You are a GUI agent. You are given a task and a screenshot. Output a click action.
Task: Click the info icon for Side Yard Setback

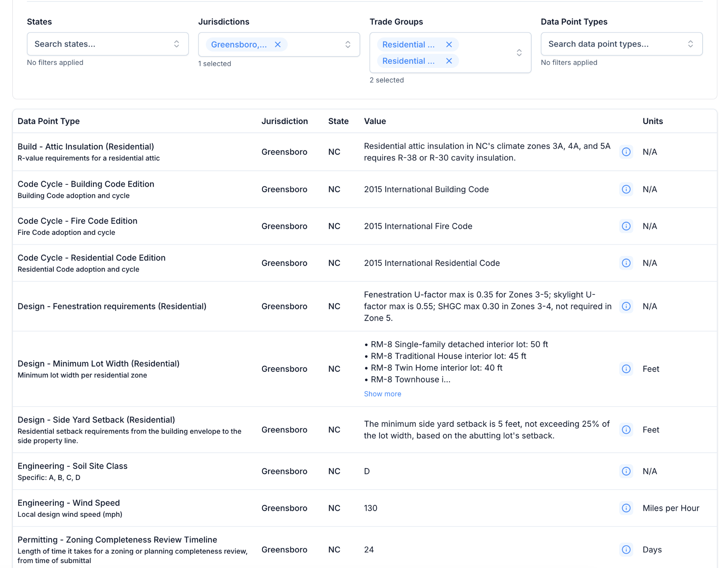tap(626, 430)
